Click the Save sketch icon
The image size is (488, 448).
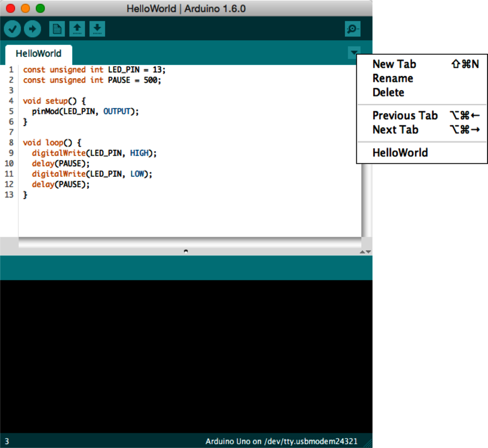[98, 29]
